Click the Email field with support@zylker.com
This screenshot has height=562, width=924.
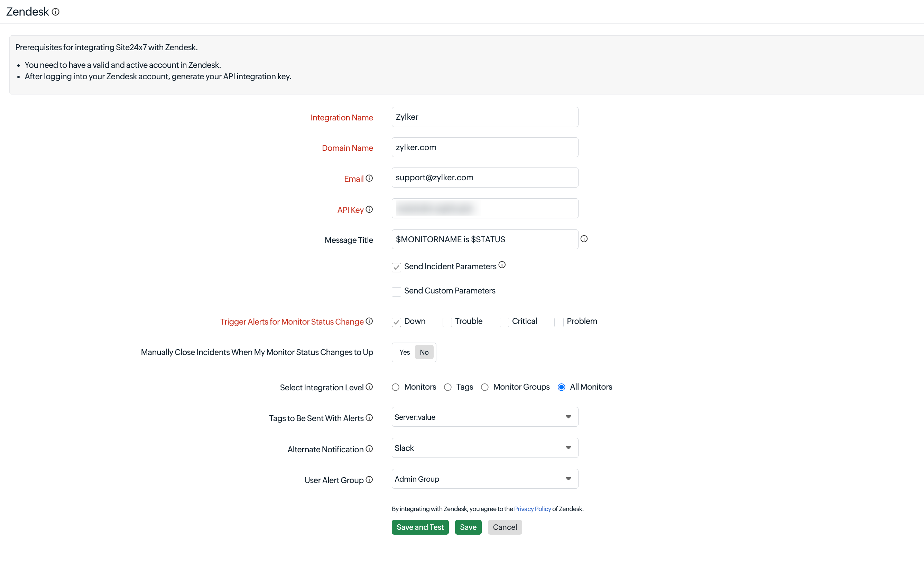pyautogui.click(x=485, y=178)
